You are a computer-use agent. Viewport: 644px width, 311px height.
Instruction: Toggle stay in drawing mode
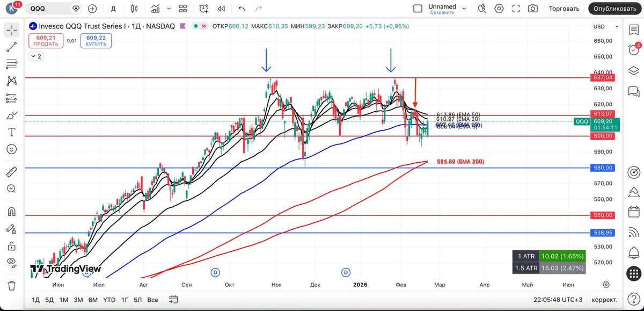click(x=11, y=228)
